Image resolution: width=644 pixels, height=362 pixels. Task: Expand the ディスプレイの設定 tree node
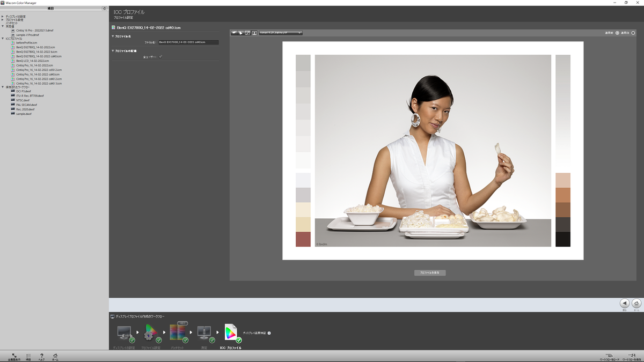2,17
